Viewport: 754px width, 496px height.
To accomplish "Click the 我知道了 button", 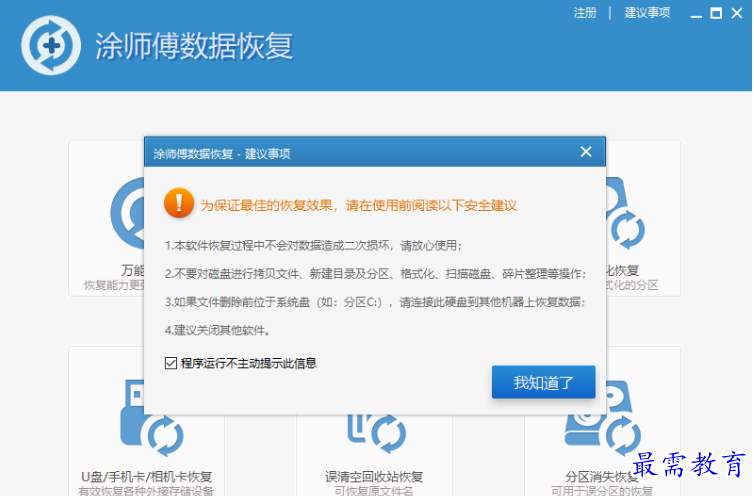I will click(543, 382).
